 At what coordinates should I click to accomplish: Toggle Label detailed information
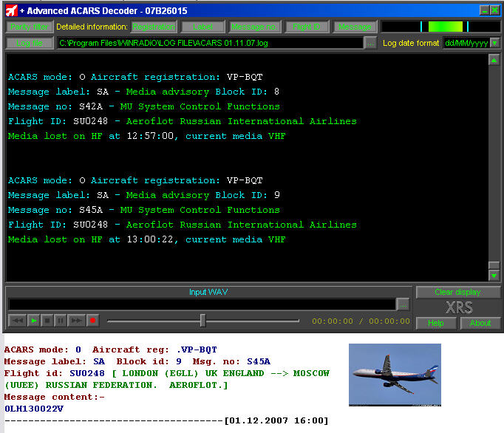click(202, 27)
